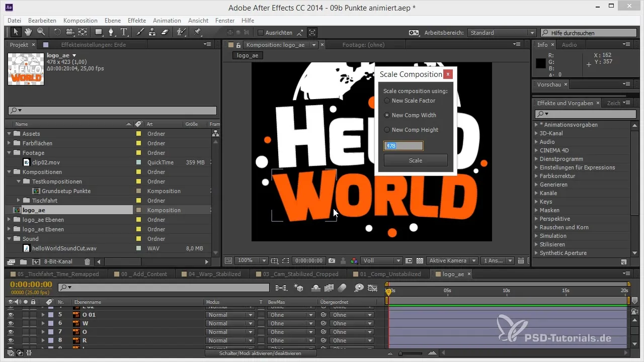
Task: Open the Ebene menu
Action: point(114,21)
